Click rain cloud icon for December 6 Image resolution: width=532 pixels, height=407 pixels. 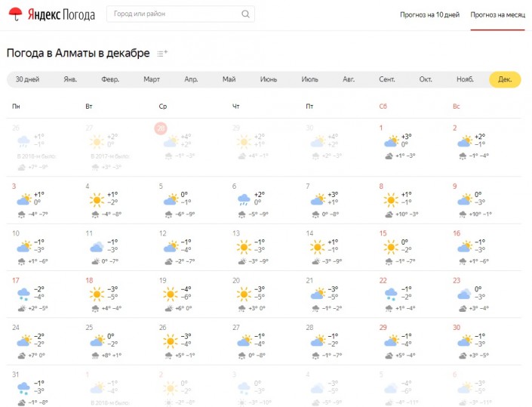[244, 200]
